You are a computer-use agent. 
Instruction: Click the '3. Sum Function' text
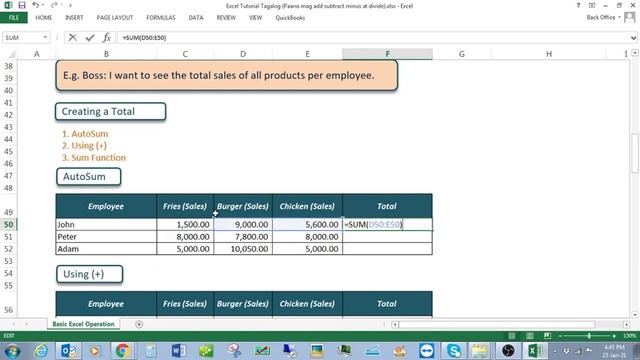(x=94, y=158)
